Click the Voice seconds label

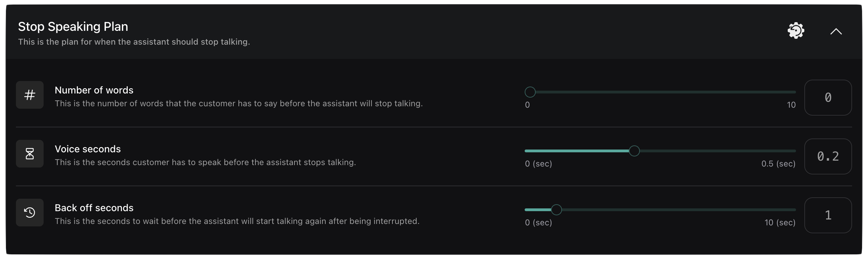[88, 149]
